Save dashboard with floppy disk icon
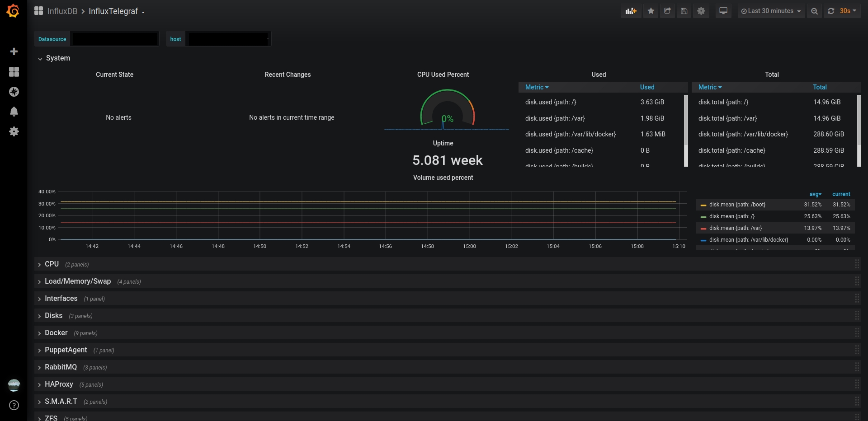This screenshot has height=421, width=868. pos(684,11)
